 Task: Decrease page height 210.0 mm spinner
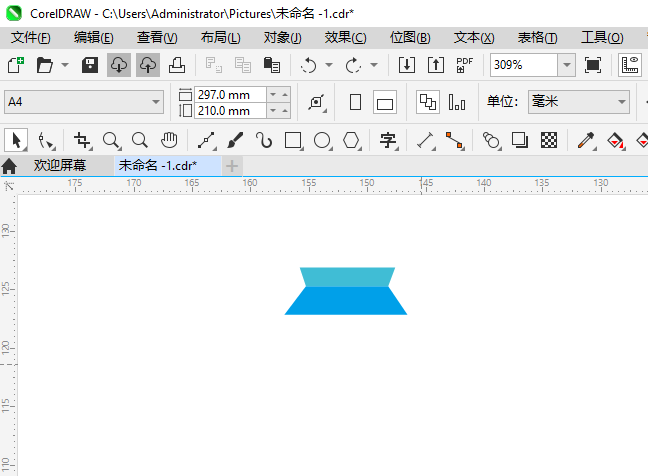273,111
